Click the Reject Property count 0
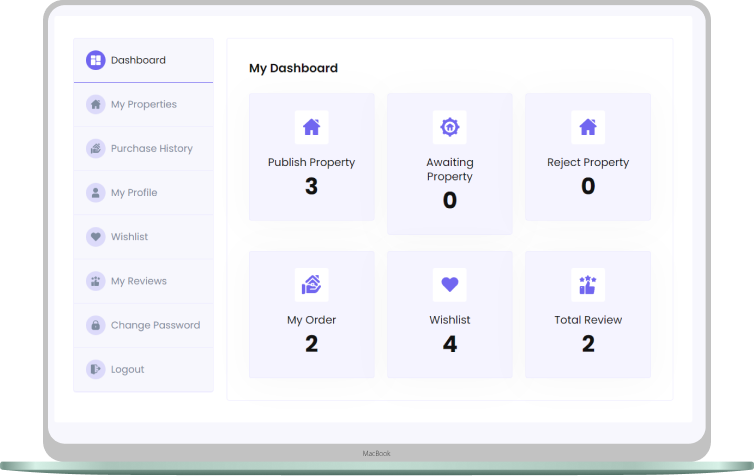Image resolution: width=754 pixels, height=476 pixels. tap(588, 186)
